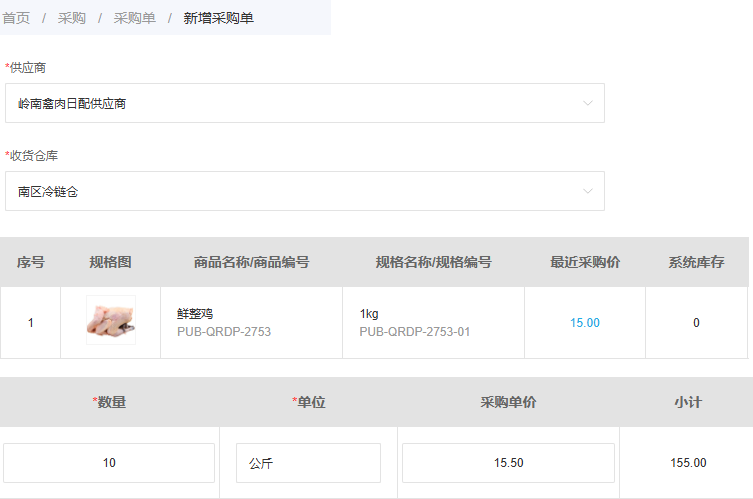This screenshot has width=753, height=499.
Task: Click the 系统库存 column header
Action: [x=696, y=262]
